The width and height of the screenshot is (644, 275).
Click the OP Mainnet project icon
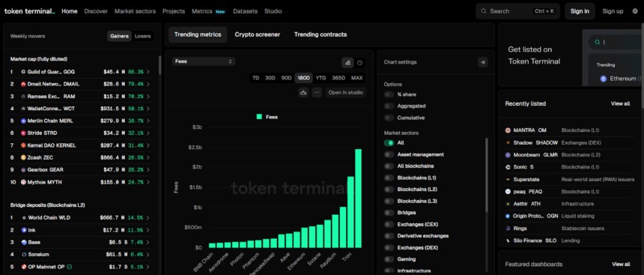pos(24,267)
